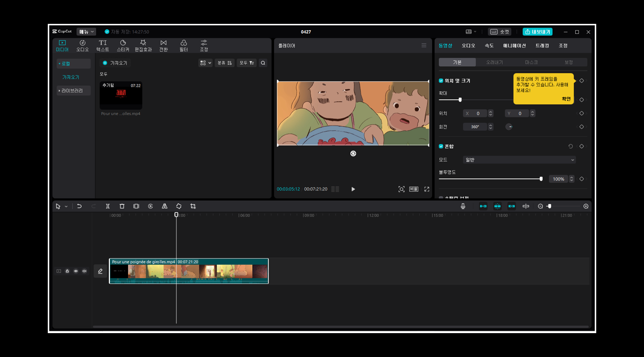Image resolution: width=644 pixels, height=357 pixels.
Task: Toggle auto snapping on timeline
Action: tap(497, 206)
